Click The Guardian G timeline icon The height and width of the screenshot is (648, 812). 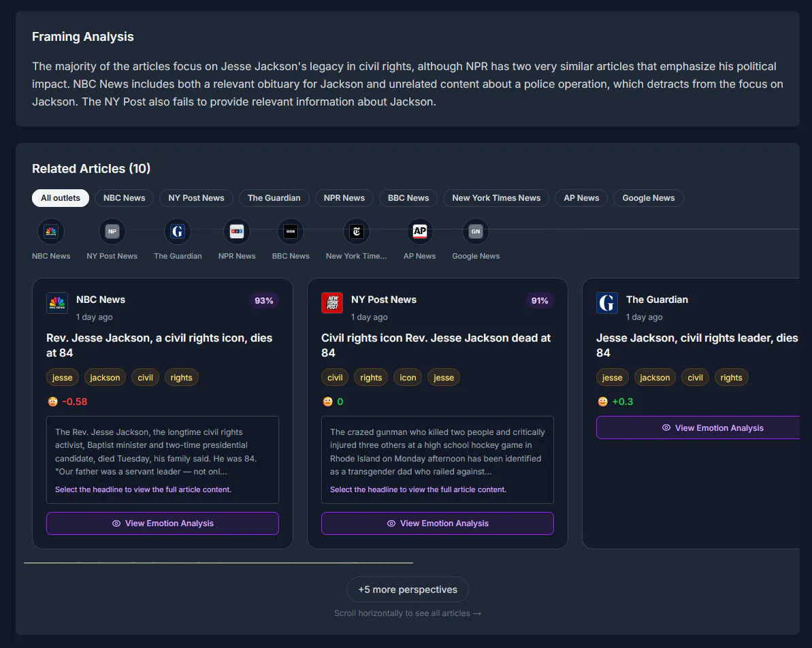tap(178, 231)
